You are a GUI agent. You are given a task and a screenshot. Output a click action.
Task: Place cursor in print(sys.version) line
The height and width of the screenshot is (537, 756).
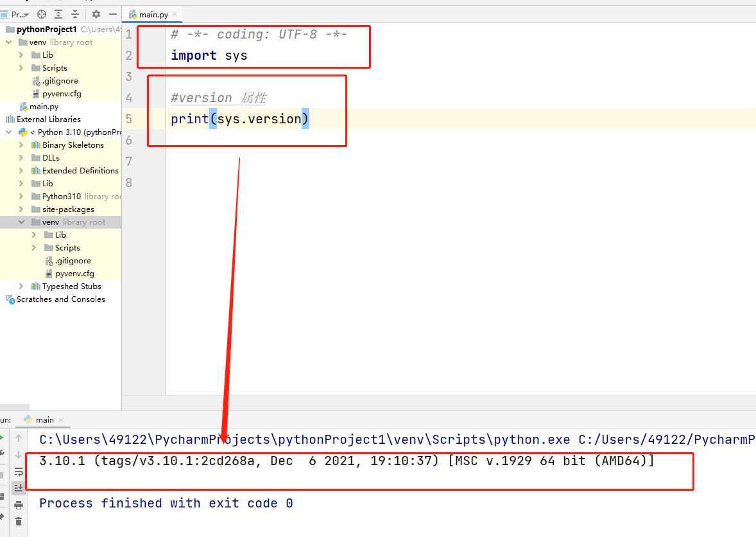click(x=239, y=119)
